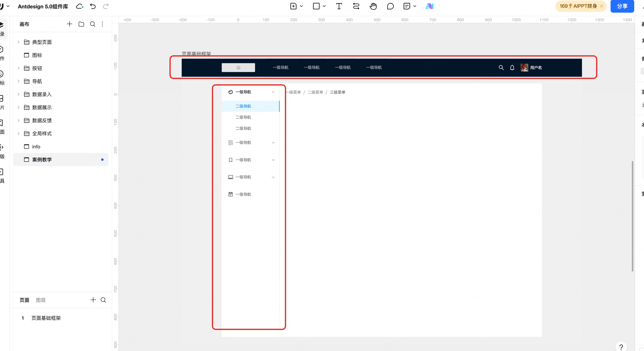Open the 169 AIPPT lifetime offer
The width and height of the screenshot is (644, 351).
[578, 6]
